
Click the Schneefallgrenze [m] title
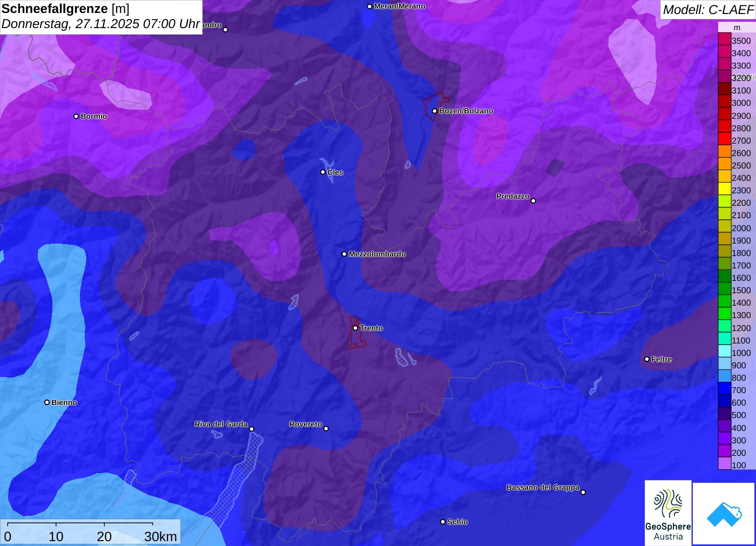pyautogui.click(x=65, y=9)
